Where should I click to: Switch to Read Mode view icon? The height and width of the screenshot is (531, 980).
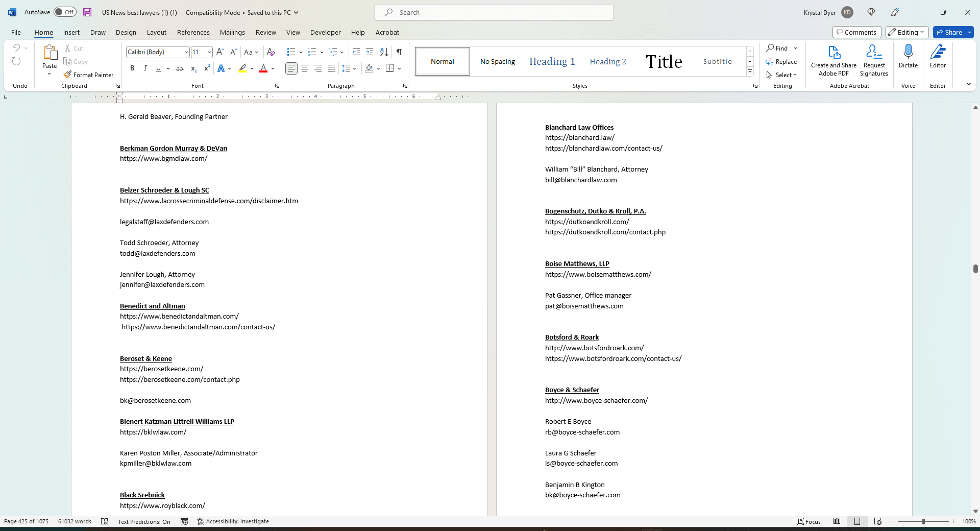[837, 521]
